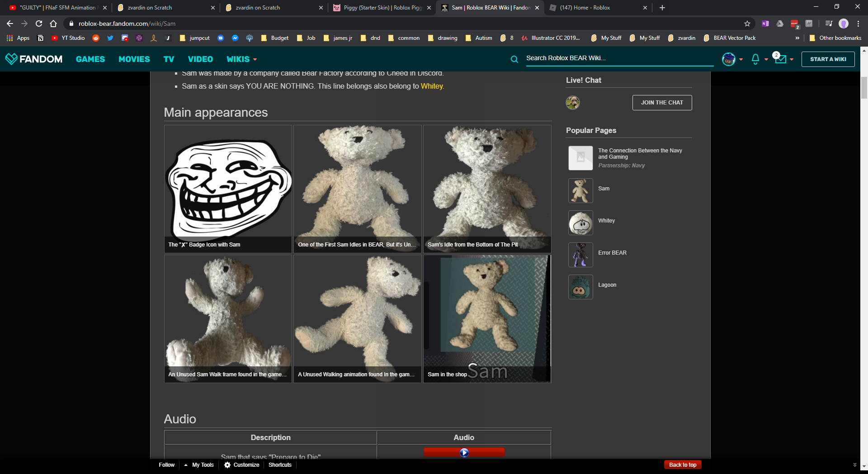Viewport: 868px width, 474px height.
Task: Open Navy and Gaming partnership page
Action: coord(640,154)
